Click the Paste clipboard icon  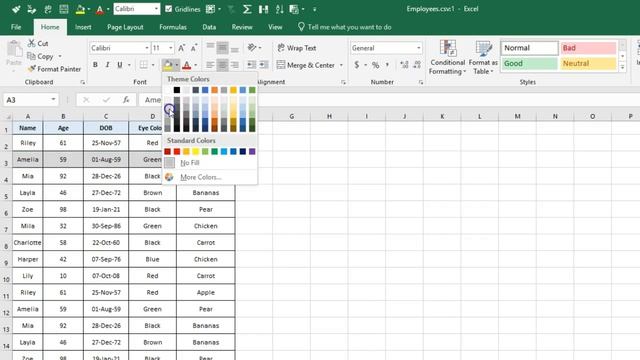(14, 50)
